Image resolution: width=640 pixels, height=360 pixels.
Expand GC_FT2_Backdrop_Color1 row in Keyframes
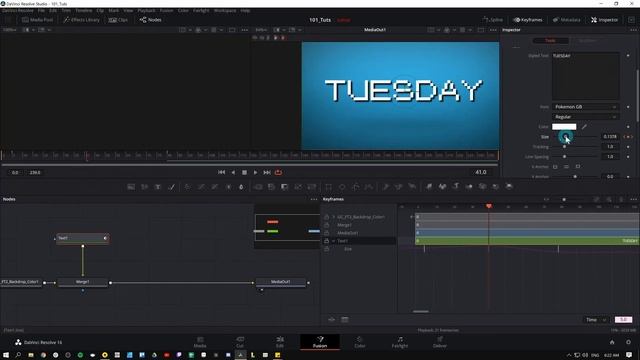(x=333, y=217)
